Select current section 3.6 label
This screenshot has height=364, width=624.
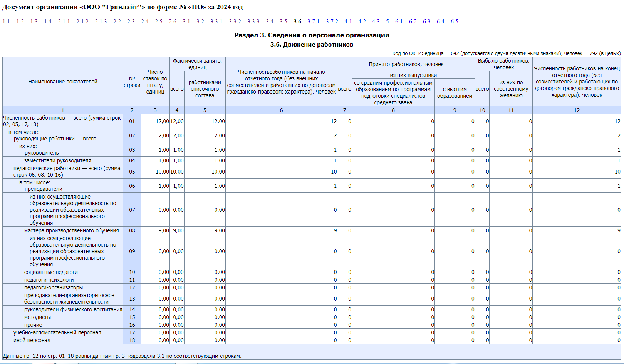pos(297,22)
